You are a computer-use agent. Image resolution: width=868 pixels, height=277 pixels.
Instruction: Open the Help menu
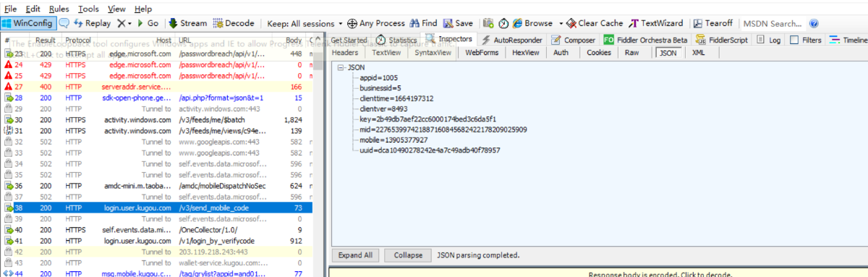click(x=143, y=9)
